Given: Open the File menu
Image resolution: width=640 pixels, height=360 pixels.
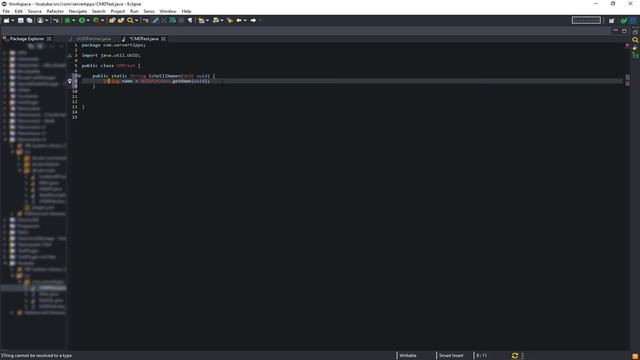Looking at the screenshot, I should (6, 11).
